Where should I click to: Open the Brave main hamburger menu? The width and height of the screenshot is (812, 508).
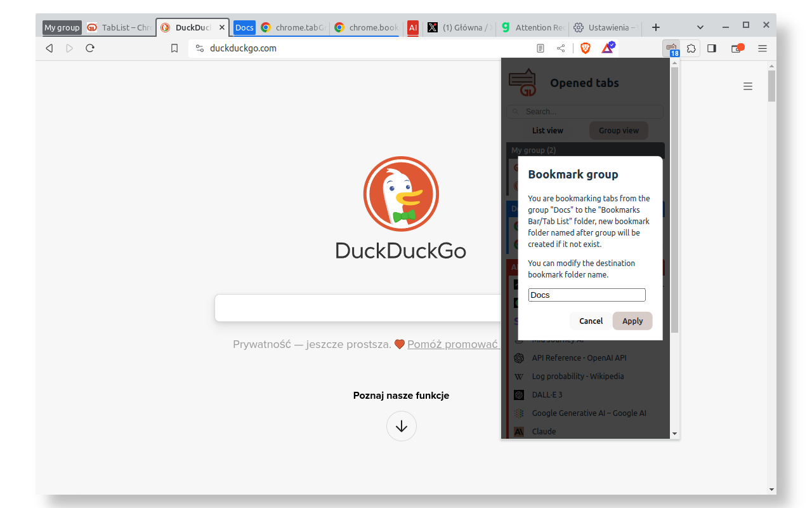(x=763, y=48)
